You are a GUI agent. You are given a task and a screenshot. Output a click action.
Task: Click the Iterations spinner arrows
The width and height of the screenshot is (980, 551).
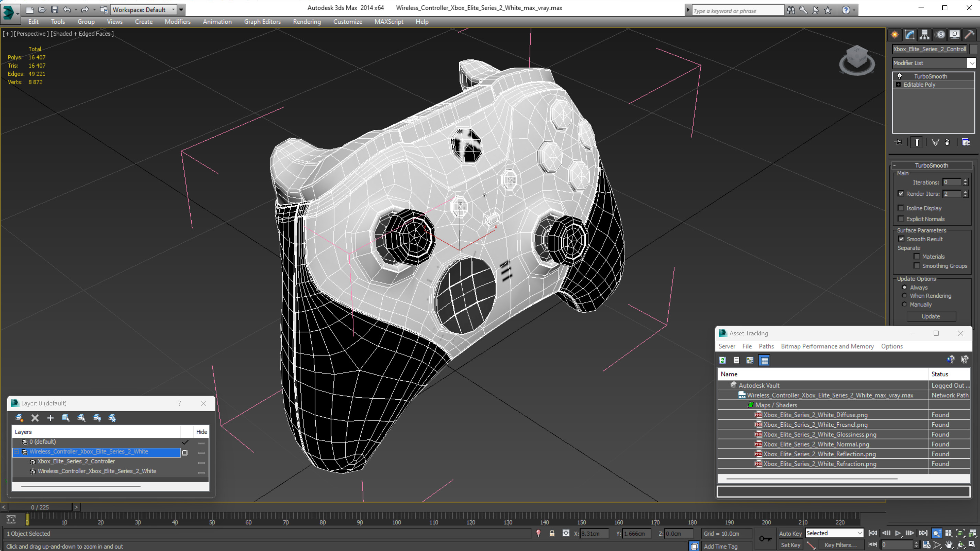tap(965, 182)
